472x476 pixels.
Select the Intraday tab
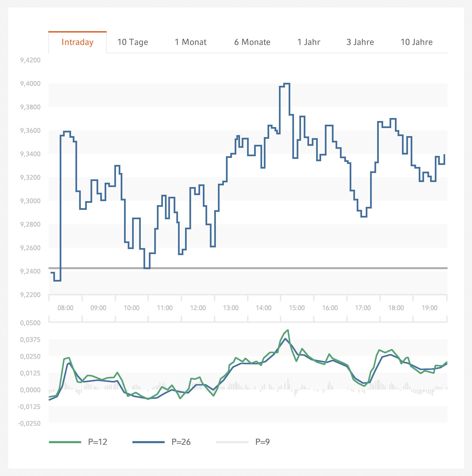pos(77,42)
